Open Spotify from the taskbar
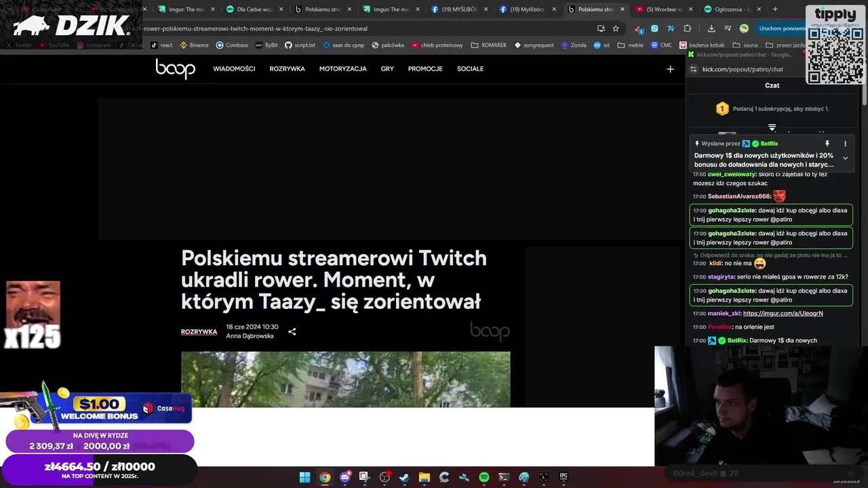The height and width of the screenshot is (488, 868). click(x=484, y=477)
